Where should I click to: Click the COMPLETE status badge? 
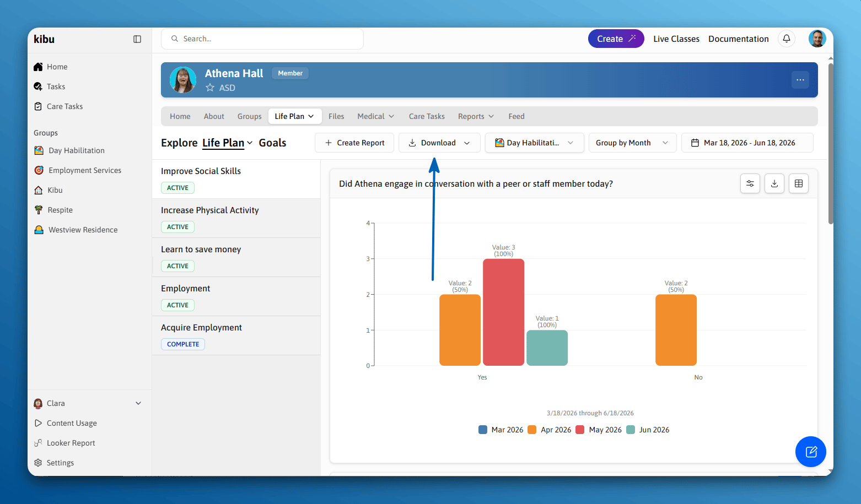183,344
